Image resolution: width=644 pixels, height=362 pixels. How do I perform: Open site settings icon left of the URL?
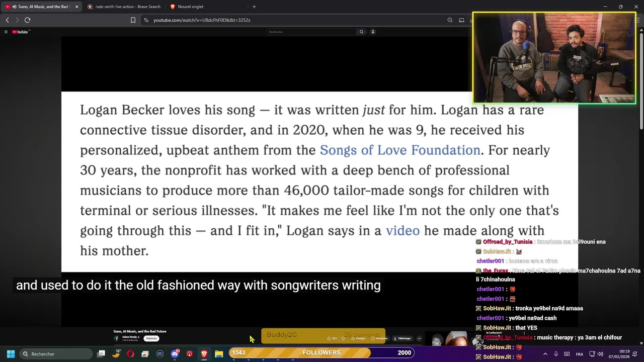point(146,20)
